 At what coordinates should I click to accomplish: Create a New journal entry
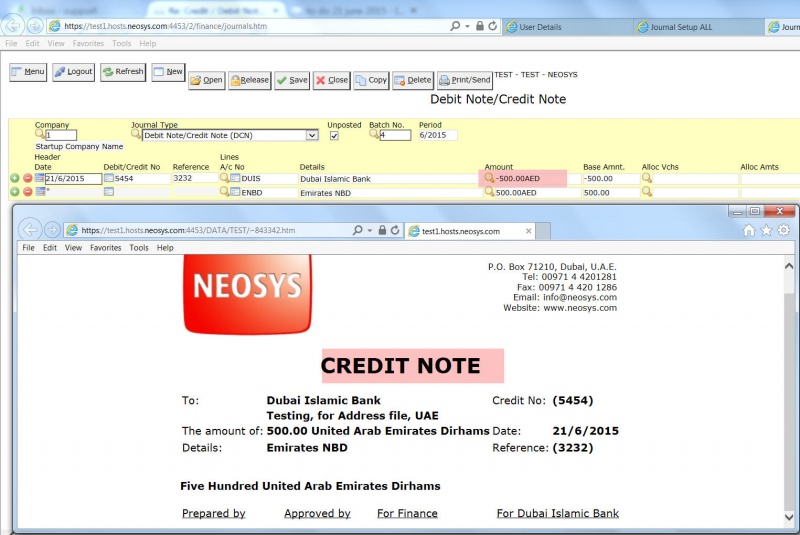click(x=168, y=72)
